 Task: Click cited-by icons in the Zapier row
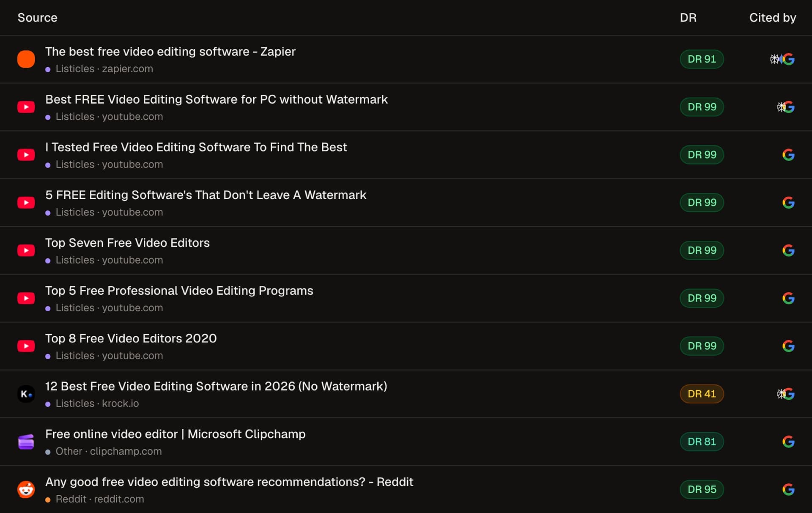pos(782,59)
